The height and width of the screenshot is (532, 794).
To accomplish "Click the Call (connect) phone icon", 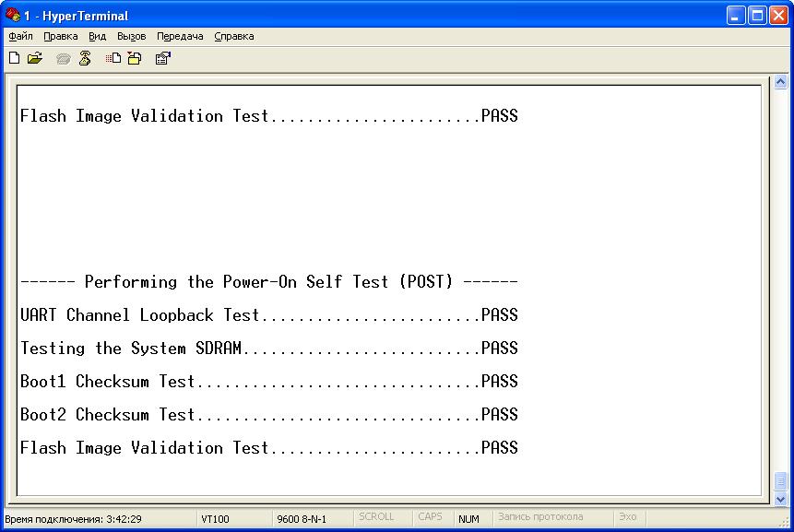I will coord(64,58).
